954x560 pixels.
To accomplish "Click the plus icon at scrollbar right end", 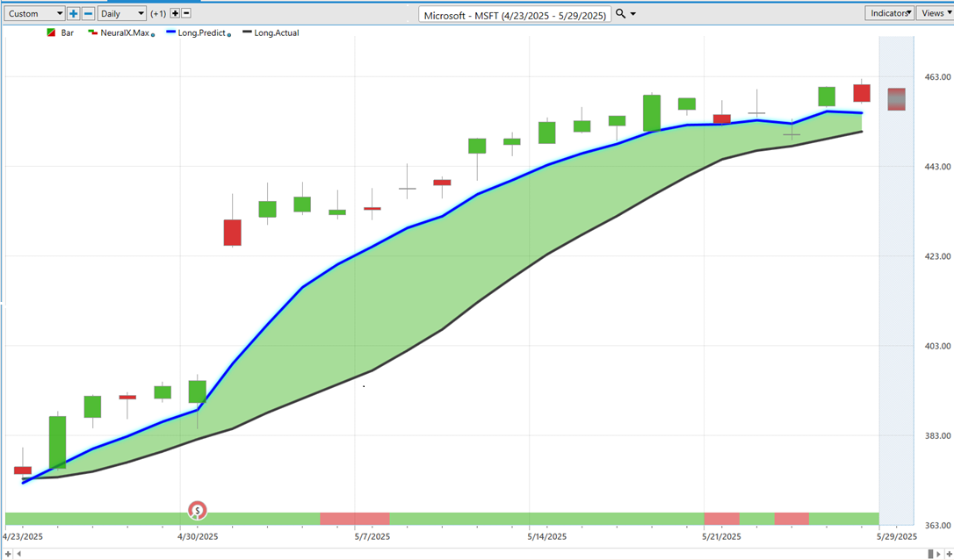I will 949,554.
